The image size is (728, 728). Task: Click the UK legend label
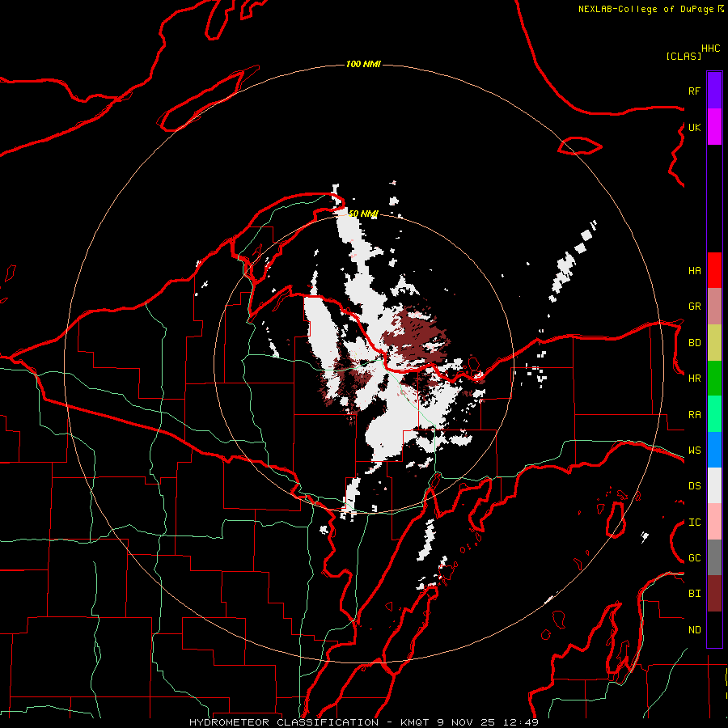(x=694, y=127)
